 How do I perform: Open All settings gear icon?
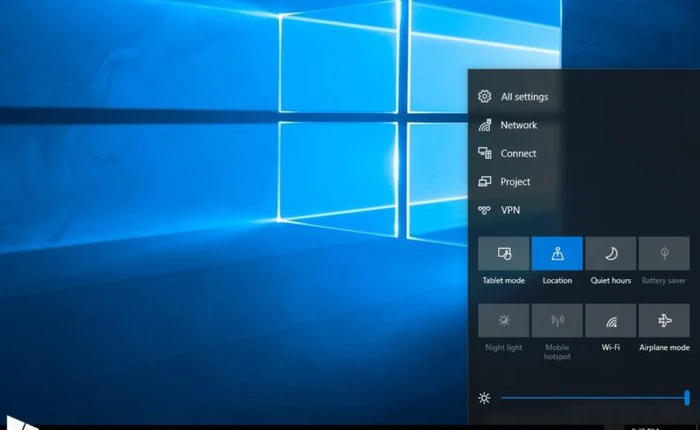pos(484,96)
